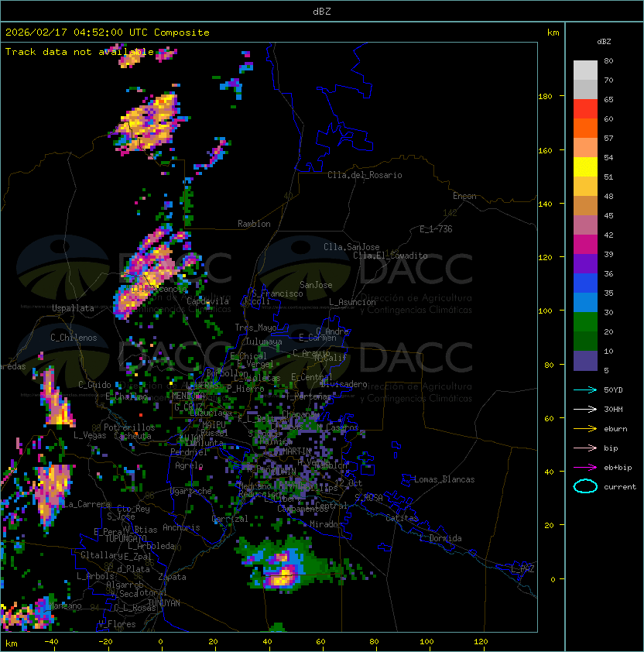Click 'Track data not available' message

[80, 52]
